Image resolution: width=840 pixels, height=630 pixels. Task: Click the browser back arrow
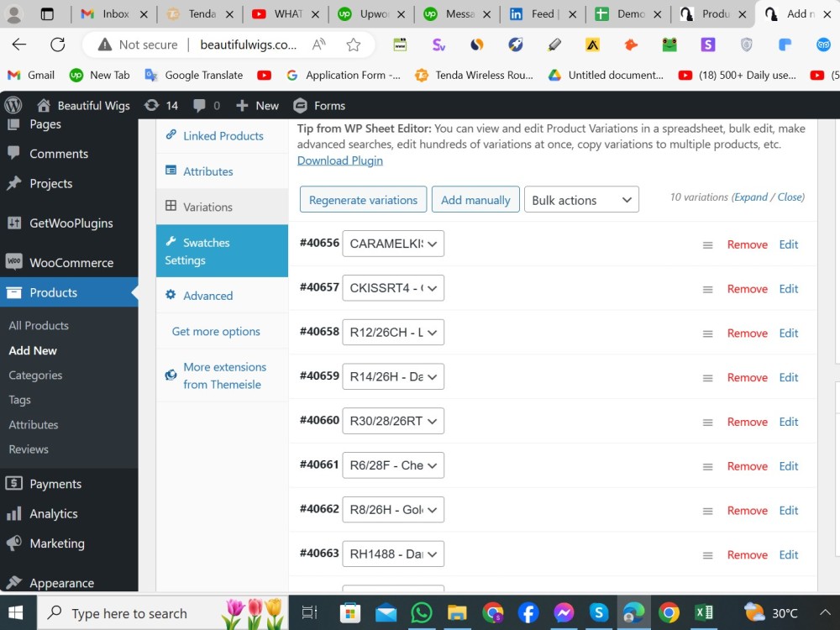tap(19, 45)
